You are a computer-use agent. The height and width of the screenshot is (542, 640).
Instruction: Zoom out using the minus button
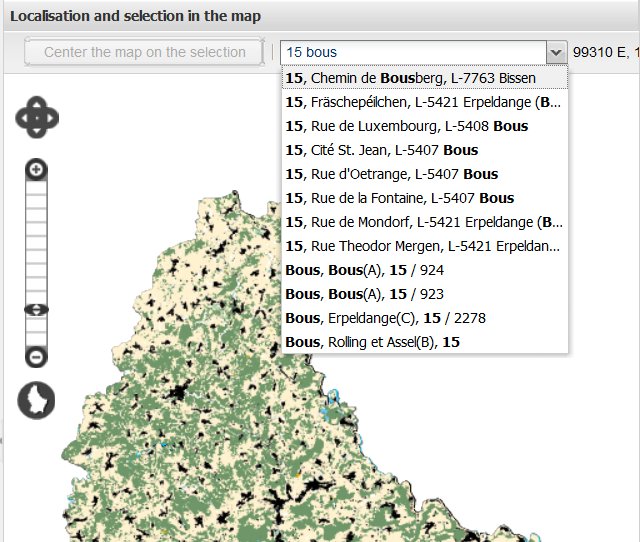point(37,357)
